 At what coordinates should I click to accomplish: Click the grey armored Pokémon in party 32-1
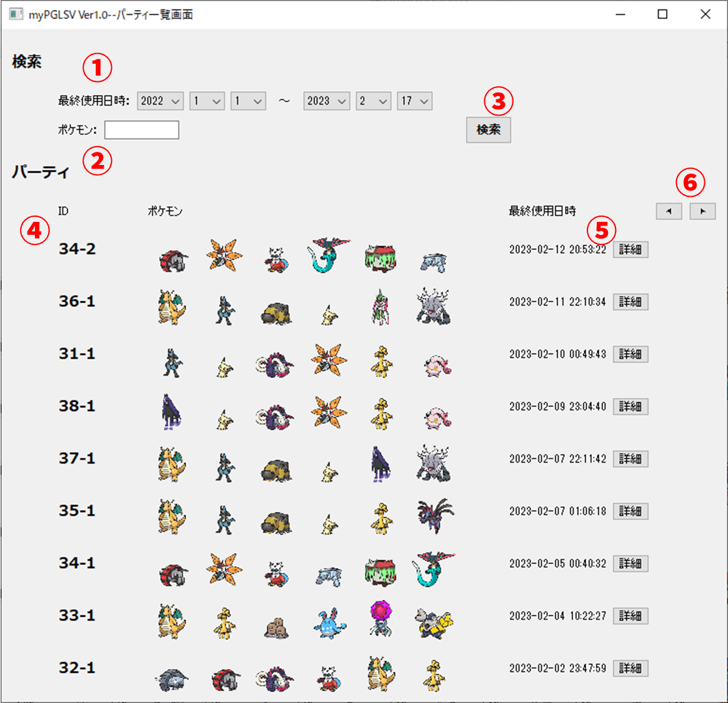click(172, 680)
